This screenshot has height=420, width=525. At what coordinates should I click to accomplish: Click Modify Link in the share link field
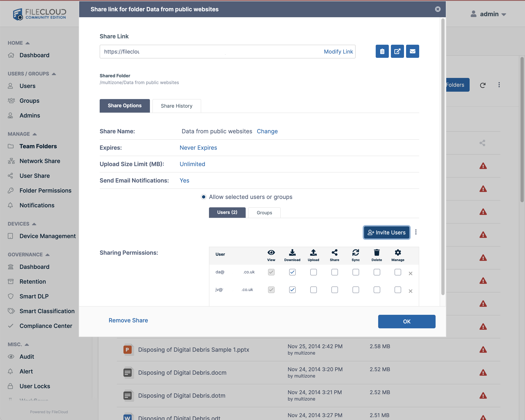338,51
